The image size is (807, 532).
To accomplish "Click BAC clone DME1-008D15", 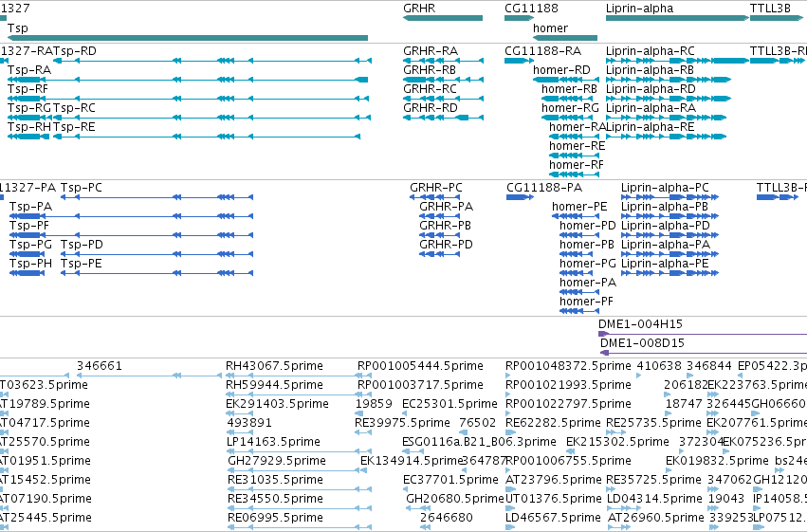I will [x=642, y=343].
